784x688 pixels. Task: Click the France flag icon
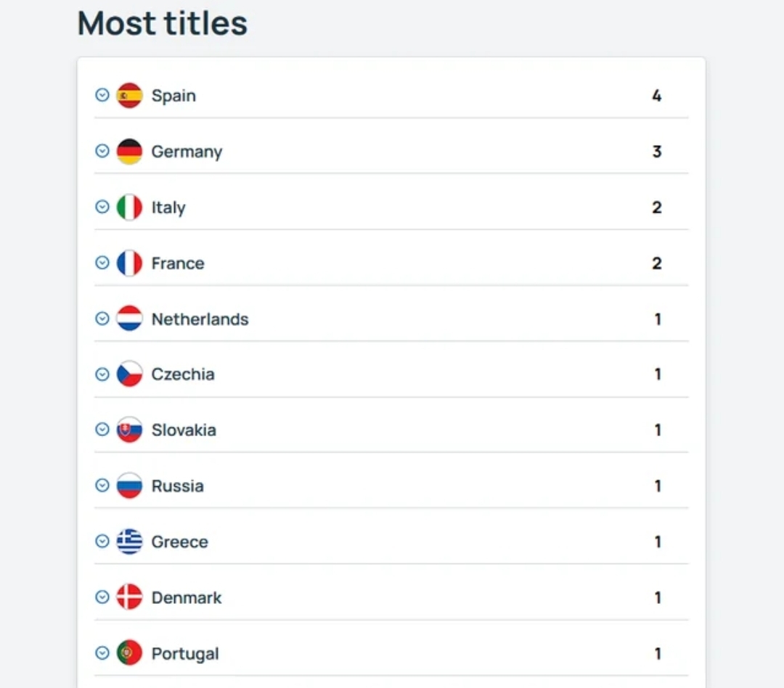tap(129, 263)
